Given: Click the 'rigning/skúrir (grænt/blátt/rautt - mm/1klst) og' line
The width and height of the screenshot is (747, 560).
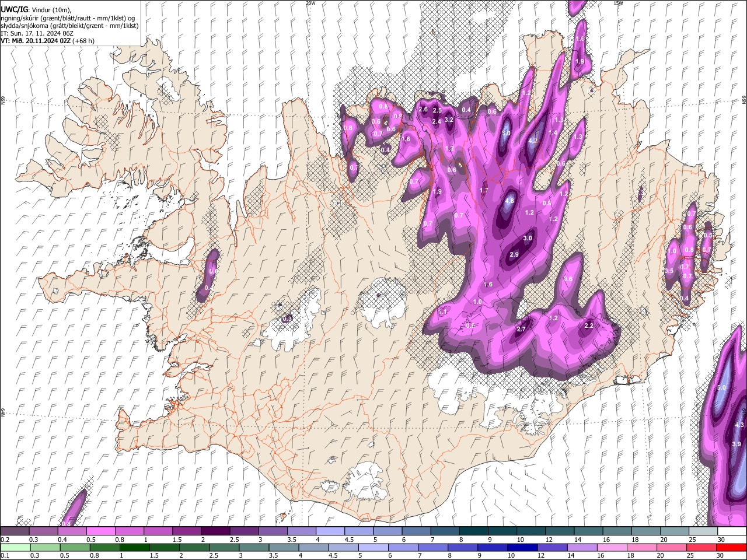Looking at the screenshot, I should tap(68, 18).
